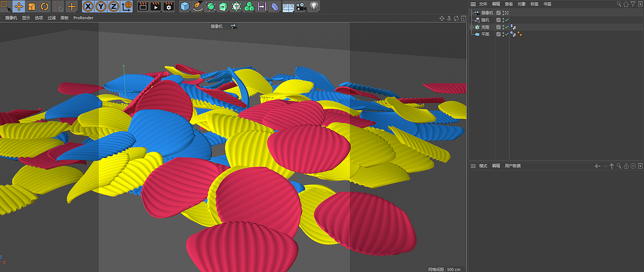Toggle X axis lock
The height and width of the screenshot is (272, 644).
click(88, 7)
